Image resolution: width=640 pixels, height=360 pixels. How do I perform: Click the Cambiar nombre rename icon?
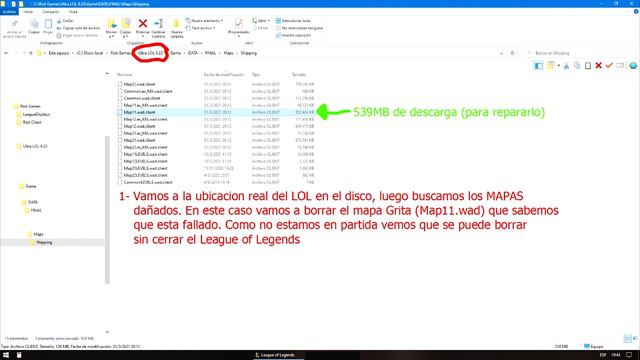click(158, 24)
